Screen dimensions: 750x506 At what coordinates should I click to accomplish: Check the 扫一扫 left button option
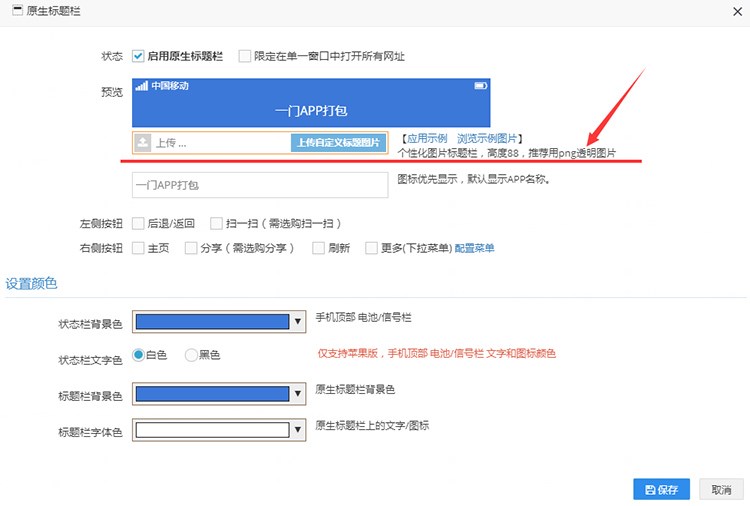[x=216, y=223]
